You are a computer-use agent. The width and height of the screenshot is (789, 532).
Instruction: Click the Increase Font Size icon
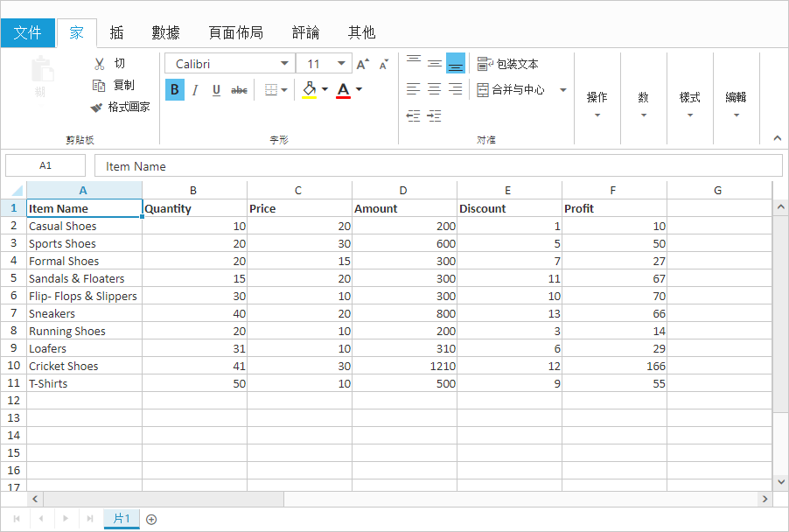pos(361,62)
